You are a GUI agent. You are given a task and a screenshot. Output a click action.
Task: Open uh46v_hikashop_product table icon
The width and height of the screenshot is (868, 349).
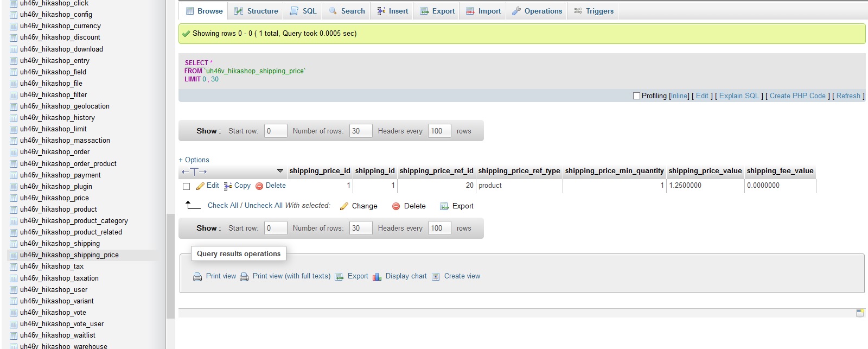pyautogui.click(x=14, y=210)
